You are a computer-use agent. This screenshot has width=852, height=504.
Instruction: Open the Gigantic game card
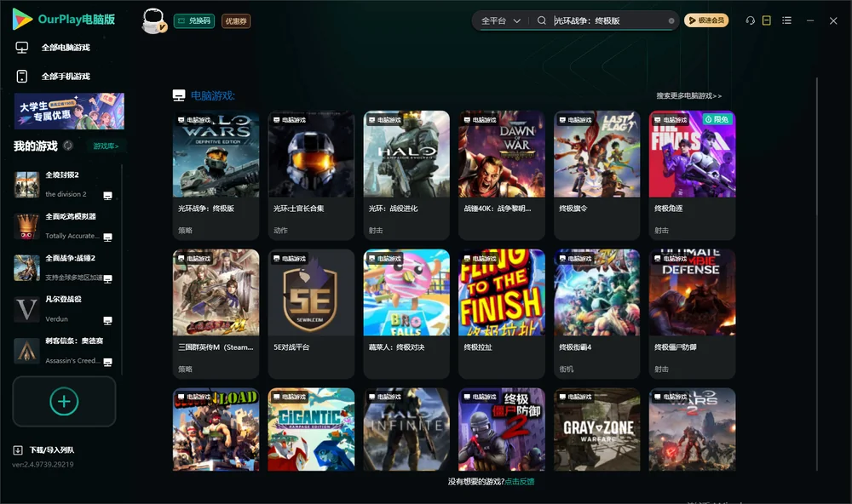(x=311, y=429)
